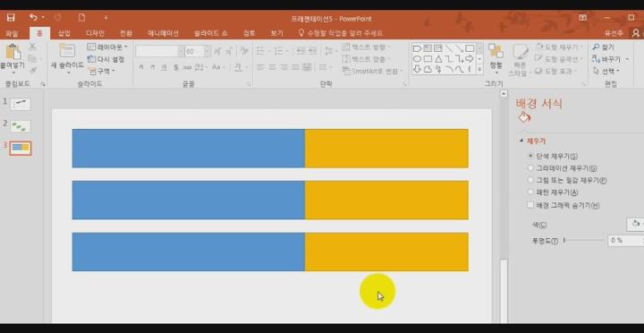Select slide 1 thumbnail
The height and width of the screenshot is (333, 644).
(x=20, y=104)
